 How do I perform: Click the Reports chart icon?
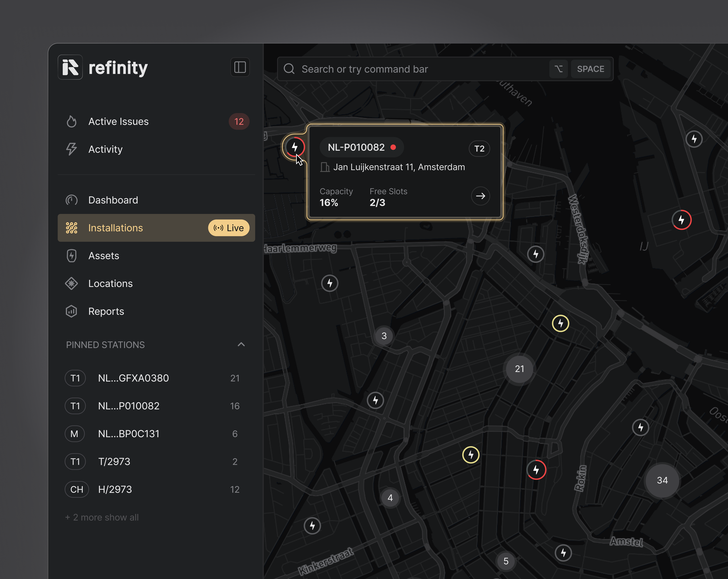71,311
